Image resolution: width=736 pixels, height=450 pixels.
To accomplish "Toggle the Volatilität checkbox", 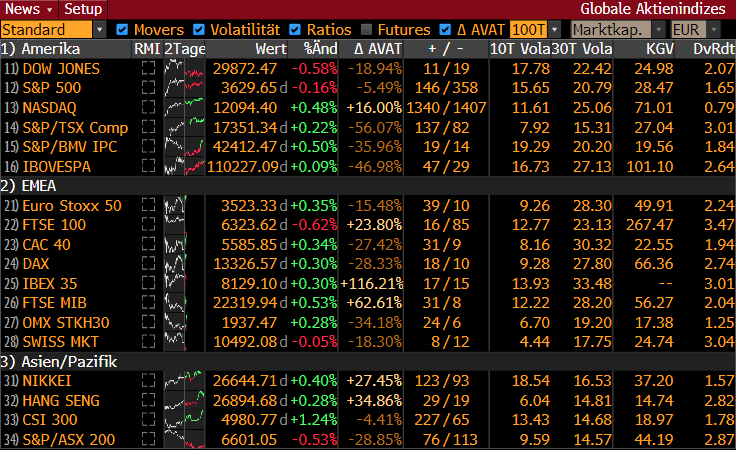I will [199, 30].
